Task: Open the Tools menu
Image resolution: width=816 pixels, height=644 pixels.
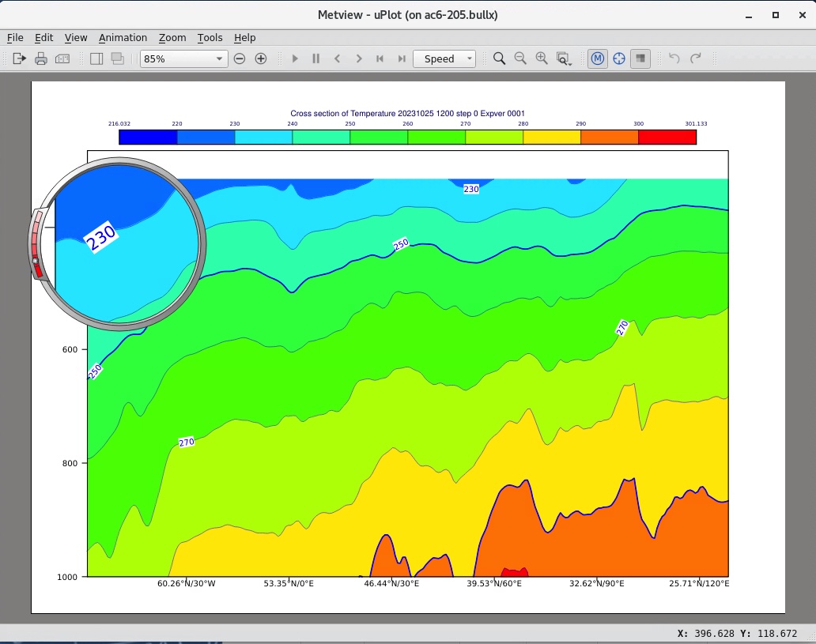Action: [x=210, y=37]
